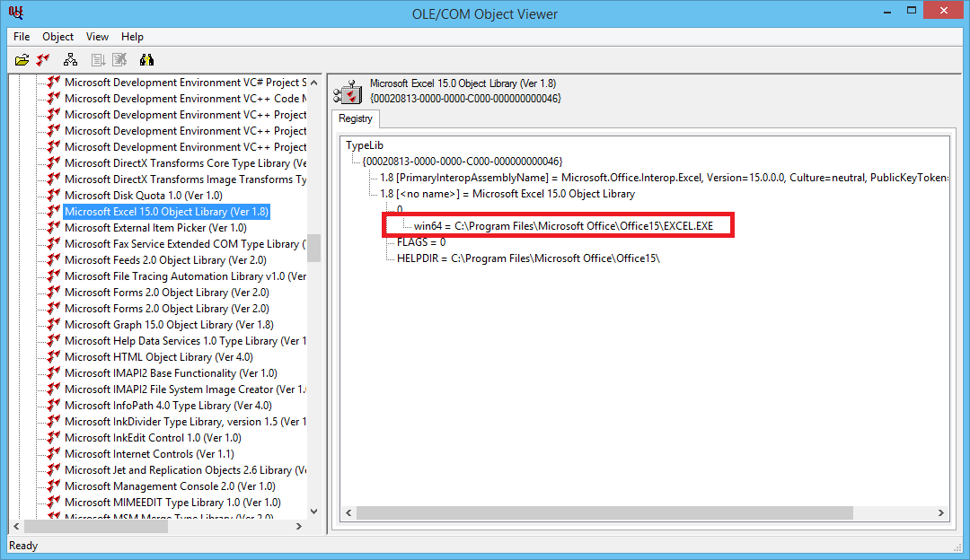
Task: Click the 'Ready' status bar text
Action: 23,545
